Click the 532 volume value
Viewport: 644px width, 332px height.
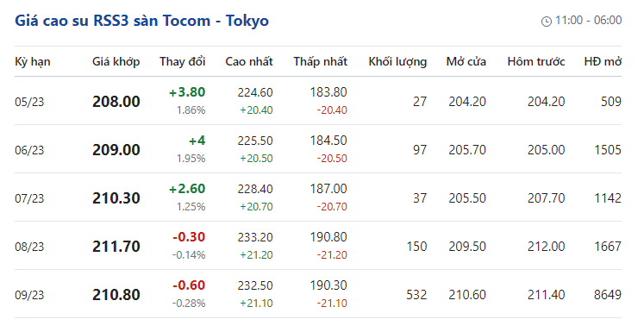(416, 295)
